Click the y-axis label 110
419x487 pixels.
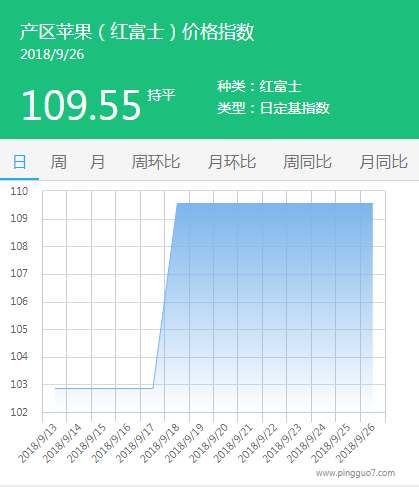pyautogui.click(x=19, y=191)
